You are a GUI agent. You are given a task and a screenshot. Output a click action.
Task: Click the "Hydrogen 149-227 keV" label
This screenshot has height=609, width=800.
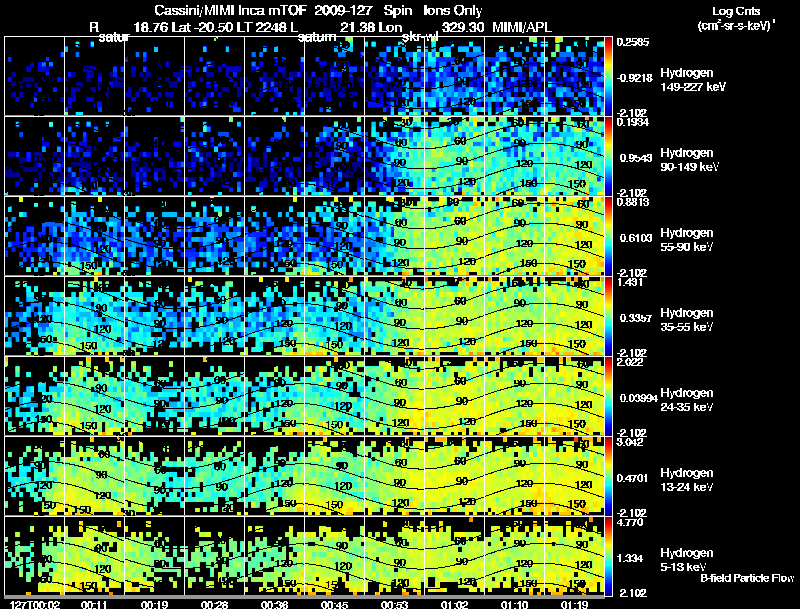click(692, 80)
